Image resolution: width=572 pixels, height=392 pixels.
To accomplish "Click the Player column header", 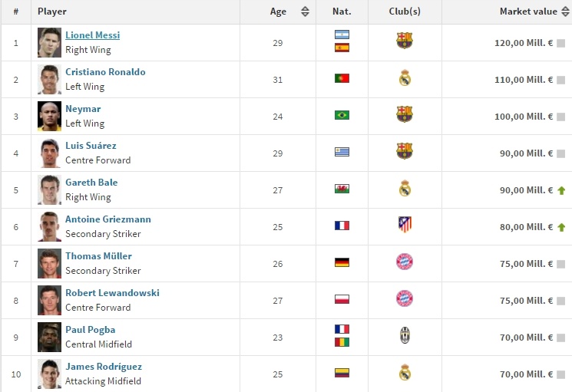I will point(52,12).
